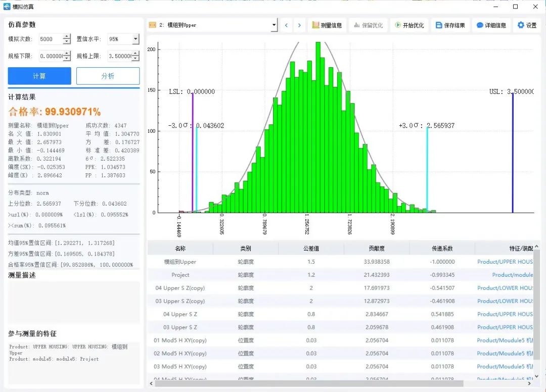The image size is (546, 392).
Task: Open the measurement selector '2: 模组到Upper' dropdown
Action: (274, 25)
